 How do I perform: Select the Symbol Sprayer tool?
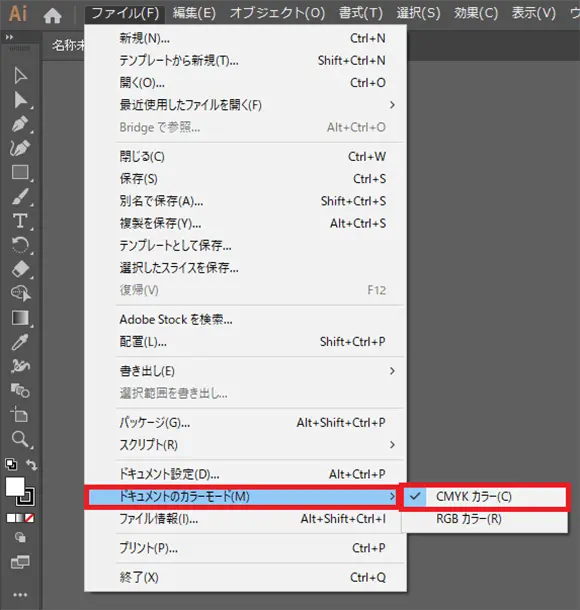pyautogui.click(x=20, y=366)
